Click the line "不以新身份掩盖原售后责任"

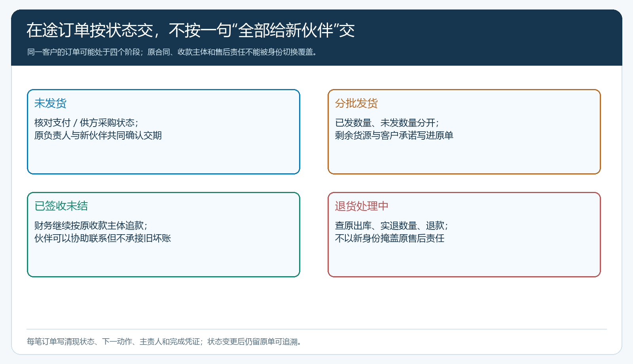390,239
